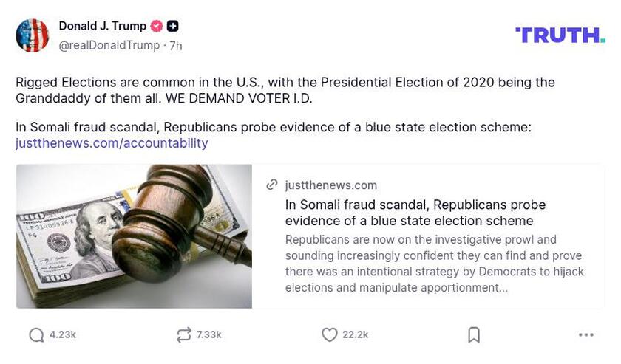Click the red verified badge icon

coord(156,27)
